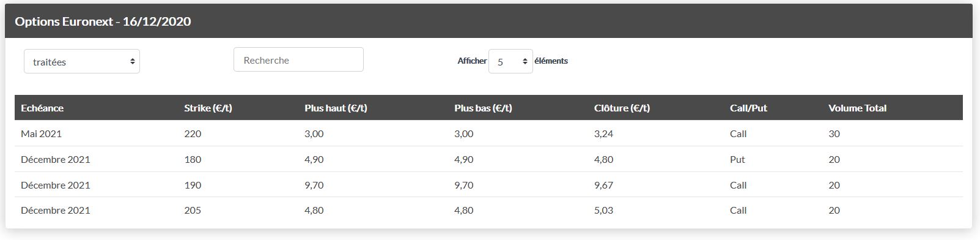Click the 3,24 closing price cell
This screenshot has height=240, width=980.
603,133
